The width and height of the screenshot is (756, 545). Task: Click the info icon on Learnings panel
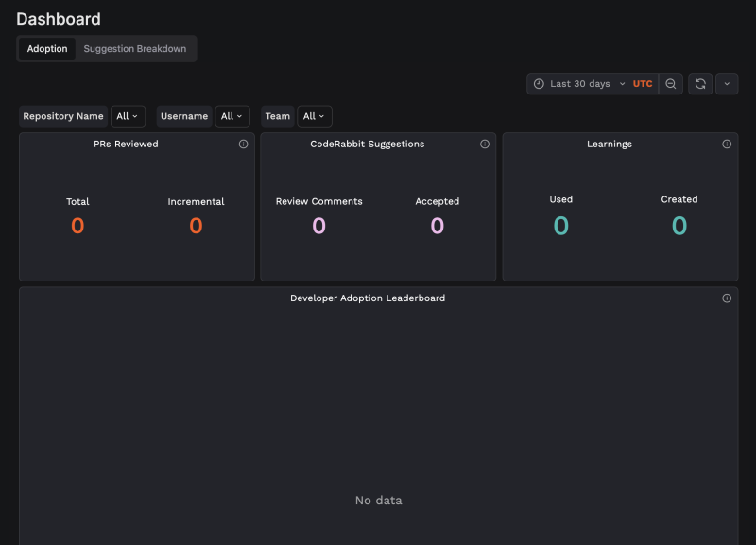[x=727, y=145]
